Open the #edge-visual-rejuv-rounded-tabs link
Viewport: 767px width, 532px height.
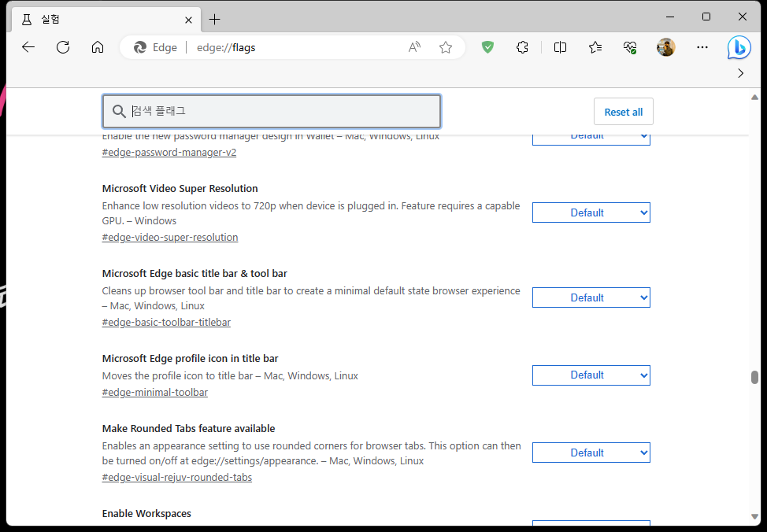[x=176, y=477]
